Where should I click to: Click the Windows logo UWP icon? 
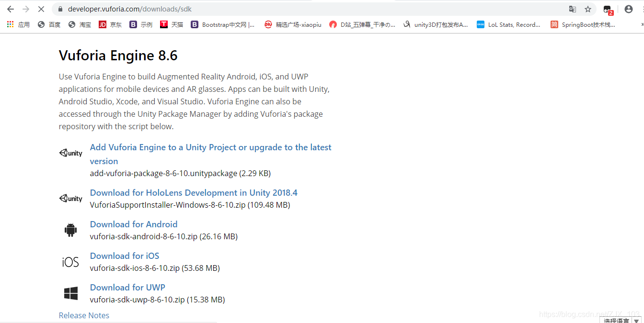[x=71, y=293]
